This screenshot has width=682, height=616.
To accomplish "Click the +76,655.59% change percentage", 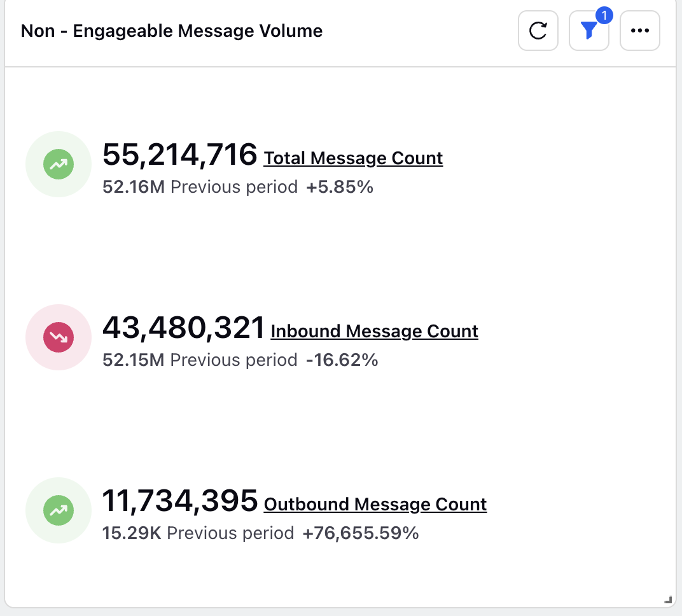I will tap(360, 533).
